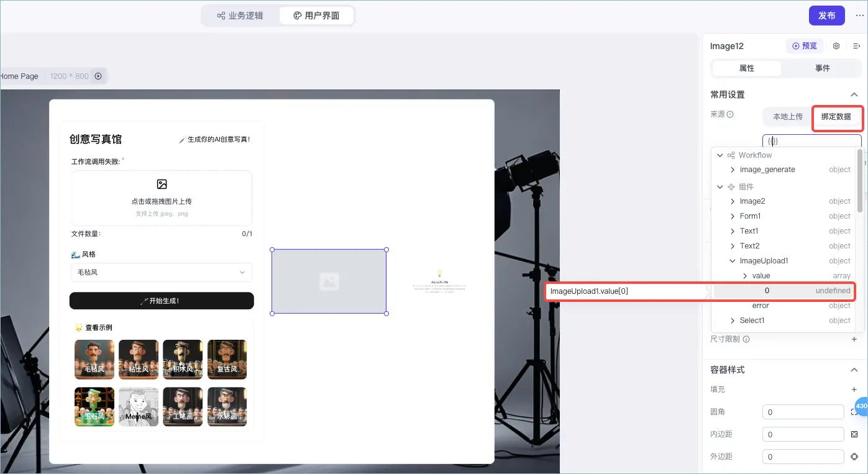Select the error object under ImageUpload1
The image size is (868, 474).
(784, 306)
